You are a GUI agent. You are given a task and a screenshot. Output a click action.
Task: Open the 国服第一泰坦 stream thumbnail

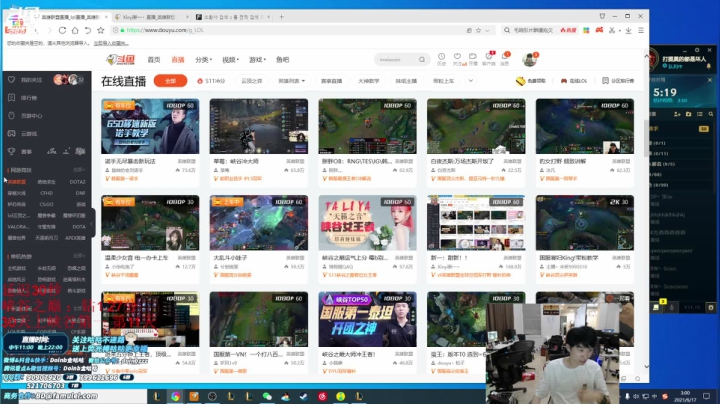click(367, 319)
